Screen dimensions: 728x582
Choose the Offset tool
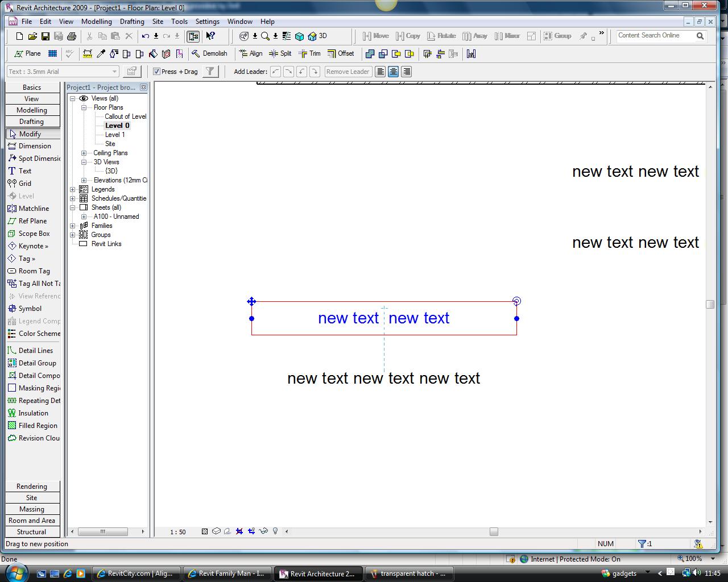340,53
